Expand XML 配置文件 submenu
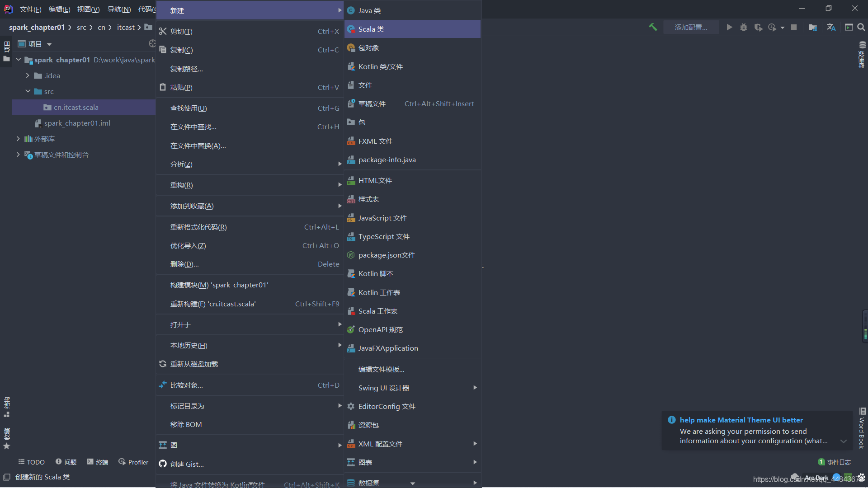Image resolution: width=868 pixels, height=488 pixels. tap(412, 444)
